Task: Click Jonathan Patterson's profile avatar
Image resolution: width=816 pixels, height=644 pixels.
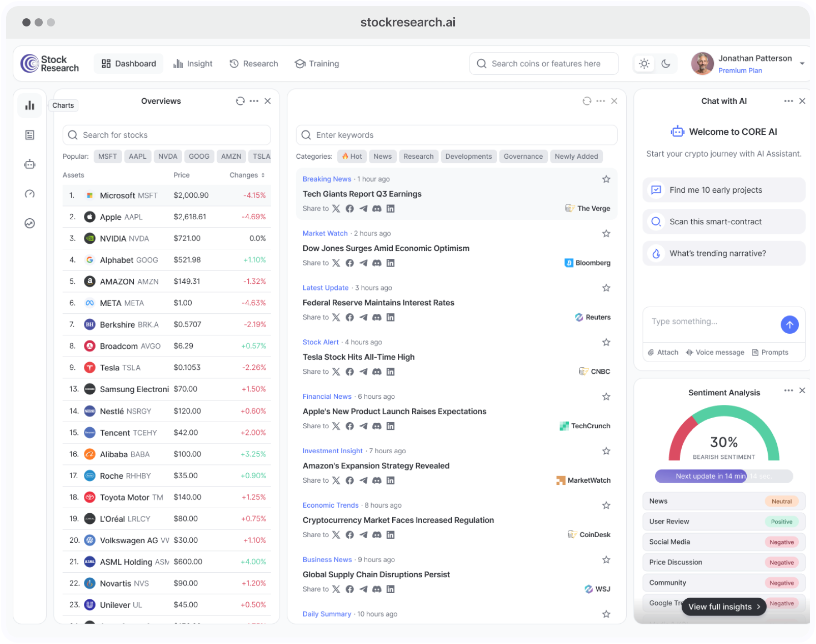Action: coord(702,64)
